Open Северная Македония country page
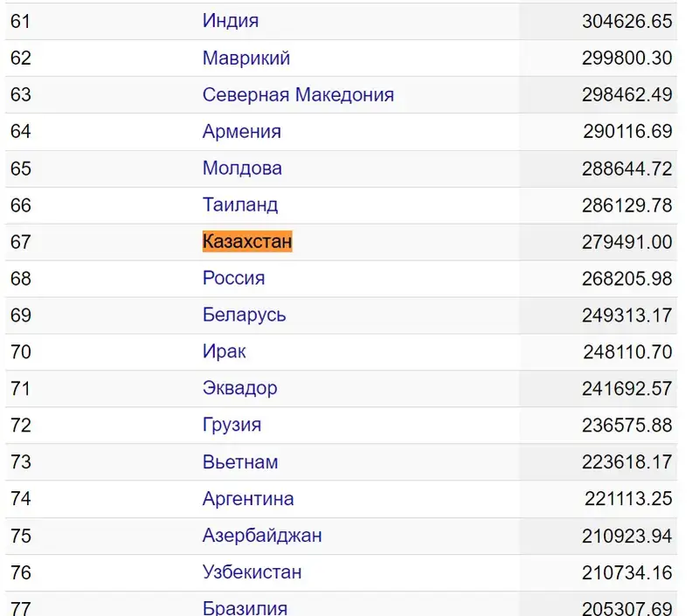Viewport: 699px width, 616px height. coord(298,95)
